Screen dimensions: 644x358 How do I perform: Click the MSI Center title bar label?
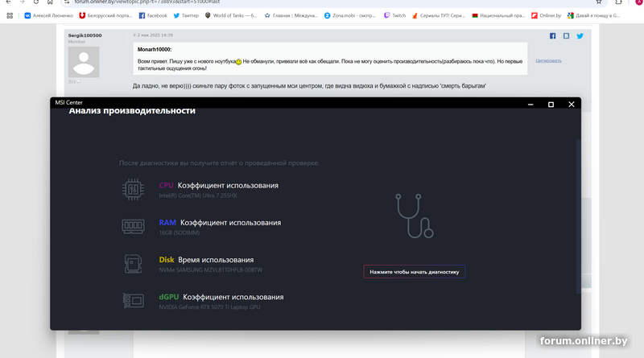coord(69,103)
